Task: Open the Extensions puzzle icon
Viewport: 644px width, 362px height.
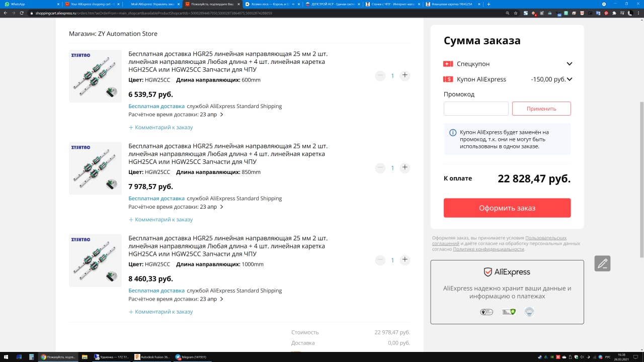Action: pyautogui.click(x=614, y=13)
